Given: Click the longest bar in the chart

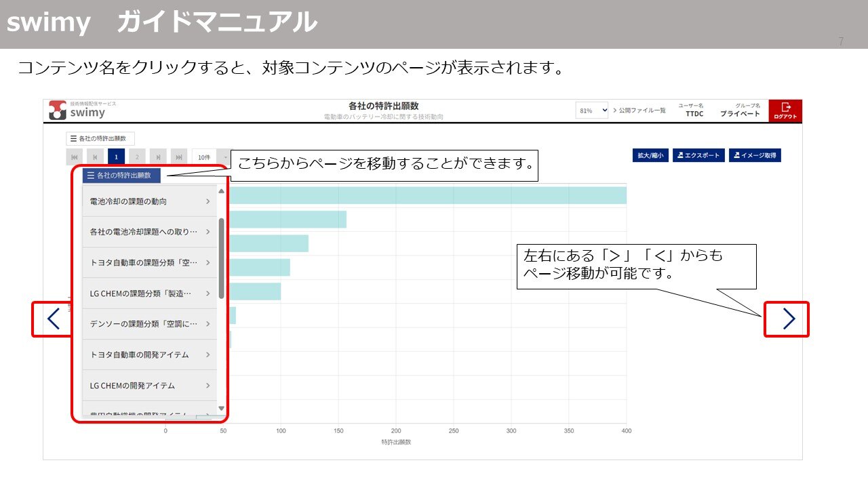Looking at the screenshot, I should [427, 195].
